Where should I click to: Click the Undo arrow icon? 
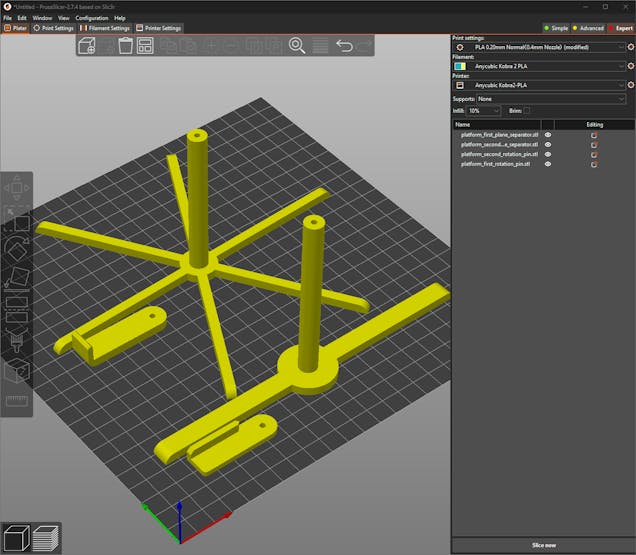[x=344, y=46]
